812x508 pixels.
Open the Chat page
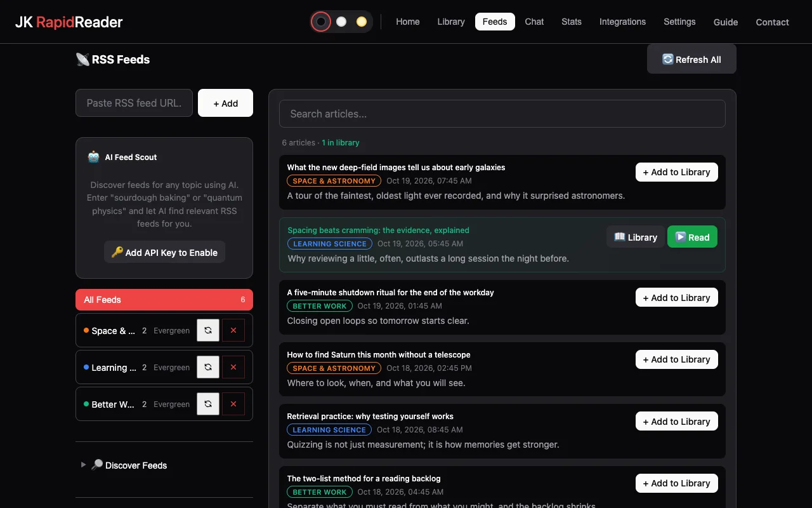[534, 22]
